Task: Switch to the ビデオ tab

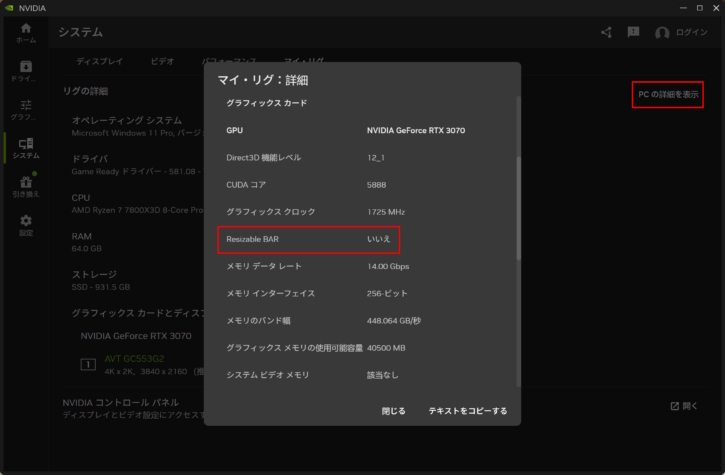Action: click(162, 62)
